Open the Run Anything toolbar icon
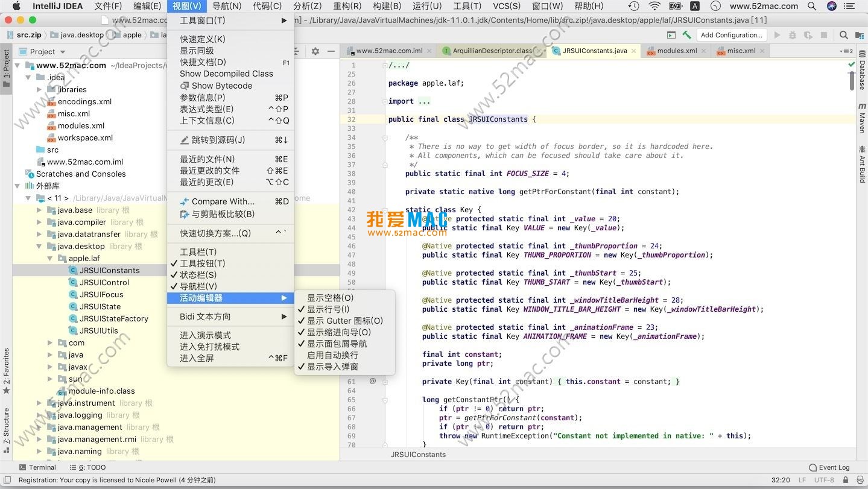The image size is (868, 489). click(x=671, y=35)
